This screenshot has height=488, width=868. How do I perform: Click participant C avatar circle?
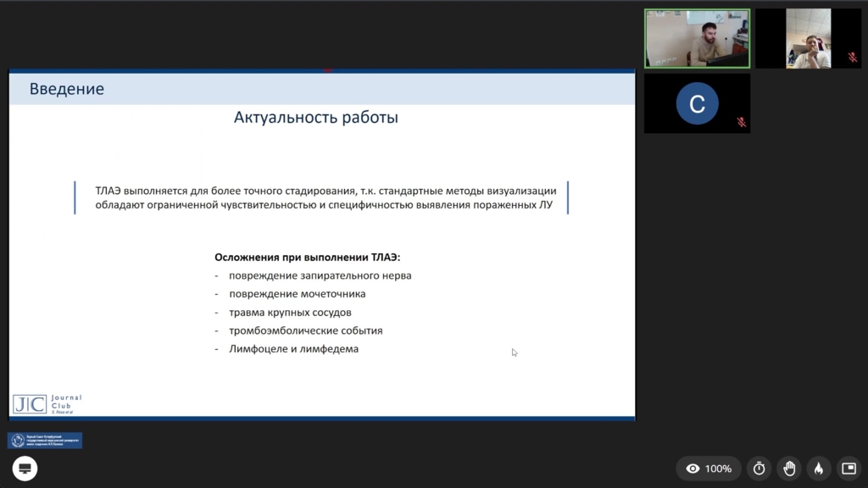(x=697, y=103)
